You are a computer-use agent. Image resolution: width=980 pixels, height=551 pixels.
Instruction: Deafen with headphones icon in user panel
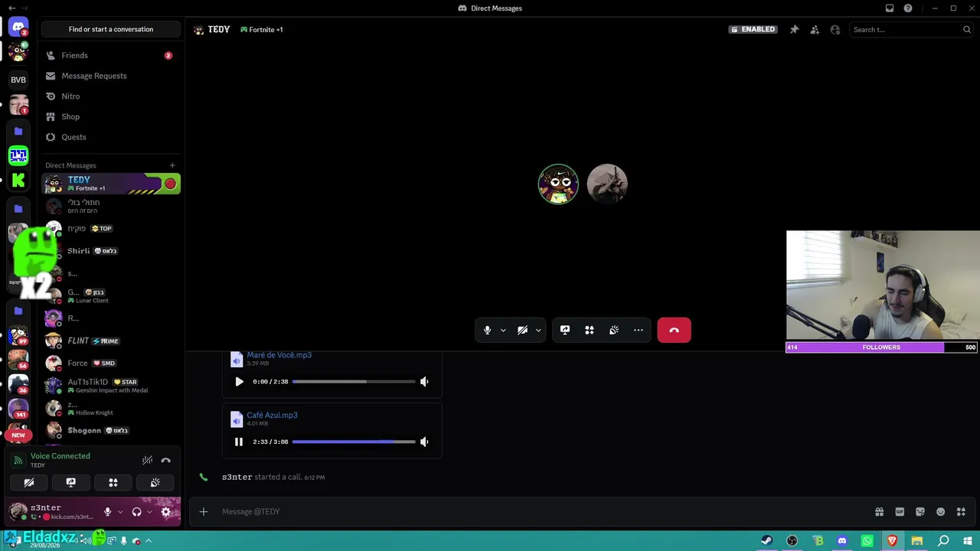click(137, 512)
